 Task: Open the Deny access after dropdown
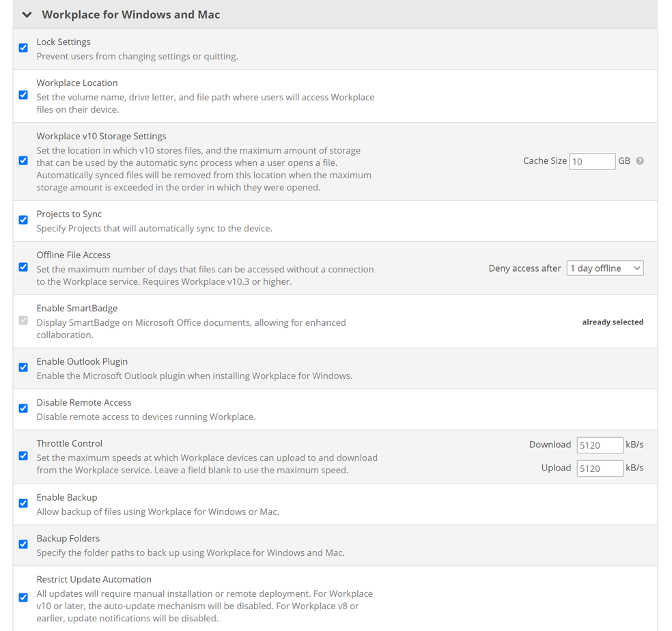[x=604, y=268]
